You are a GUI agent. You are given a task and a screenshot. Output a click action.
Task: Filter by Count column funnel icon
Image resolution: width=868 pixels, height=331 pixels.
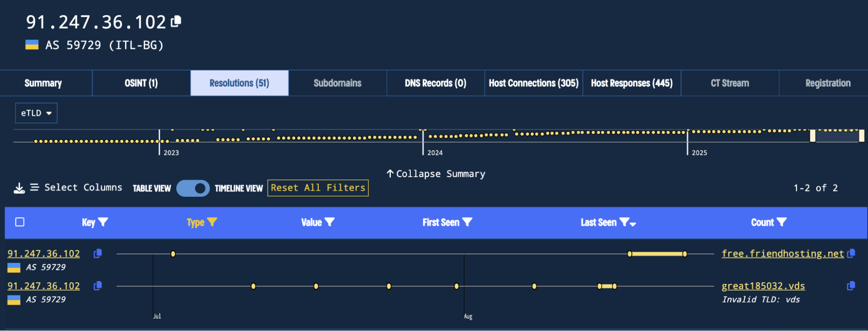782,222
